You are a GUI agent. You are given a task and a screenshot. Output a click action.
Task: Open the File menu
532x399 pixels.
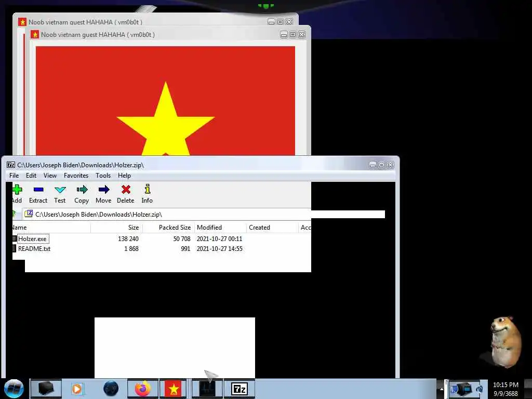[14, 176]
